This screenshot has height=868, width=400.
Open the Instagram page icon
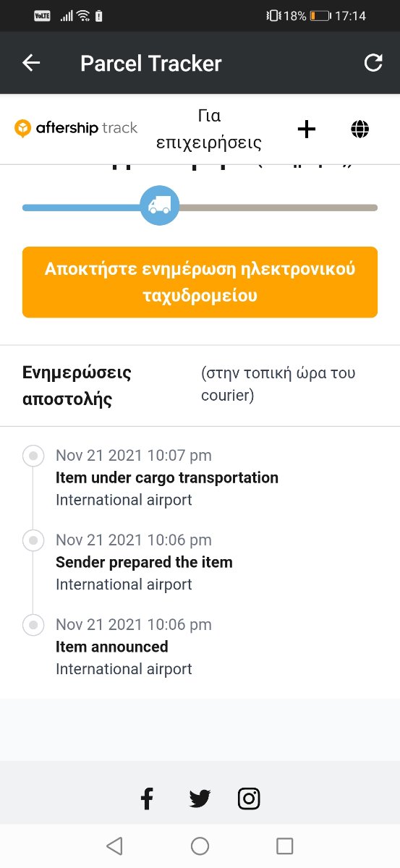pos(249,799)
